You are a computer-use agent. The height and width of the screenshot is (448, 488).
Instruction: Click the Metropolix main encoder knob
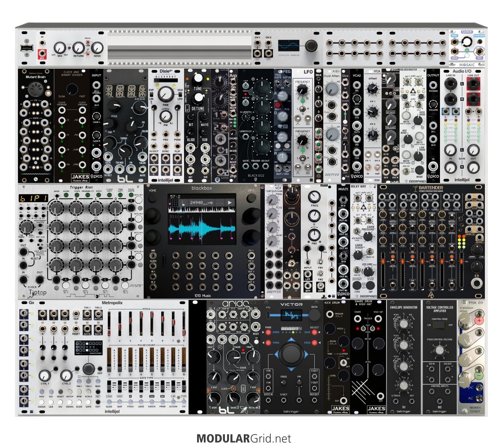[88, 369]
